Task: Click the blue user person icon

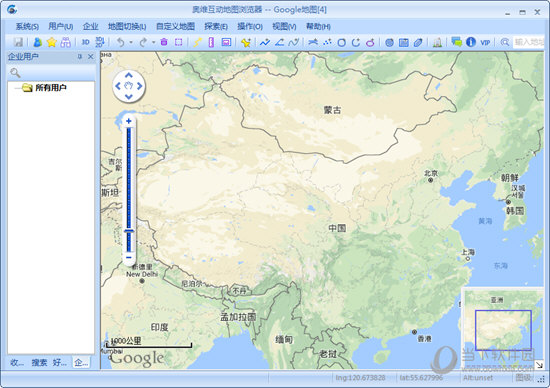Action: tap(38, 42)
